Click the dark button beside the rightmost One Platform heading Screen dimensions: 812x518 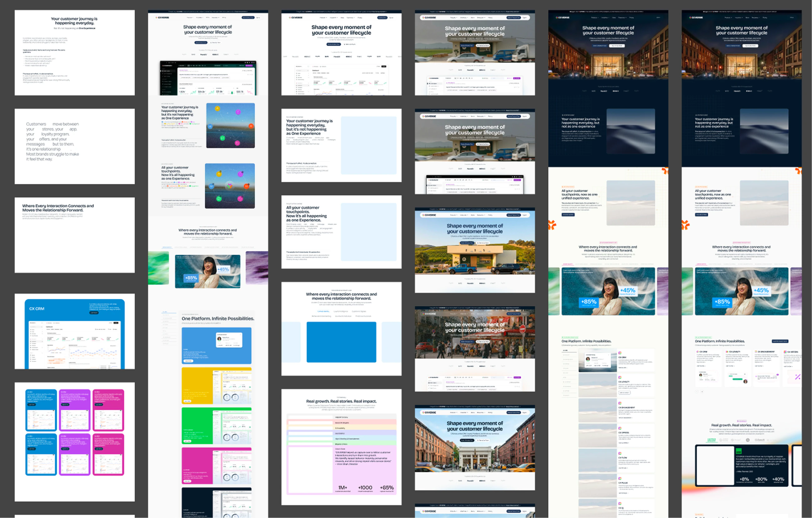780,341
